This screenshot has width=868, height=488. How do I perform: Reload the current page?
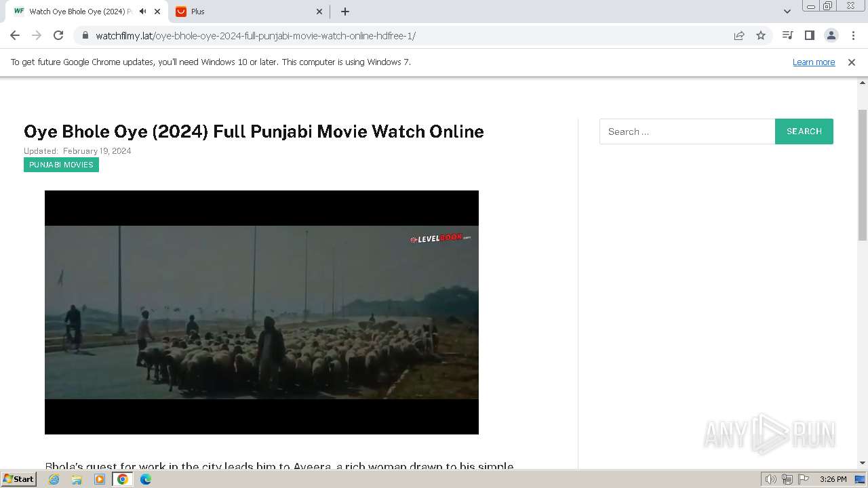58,35
